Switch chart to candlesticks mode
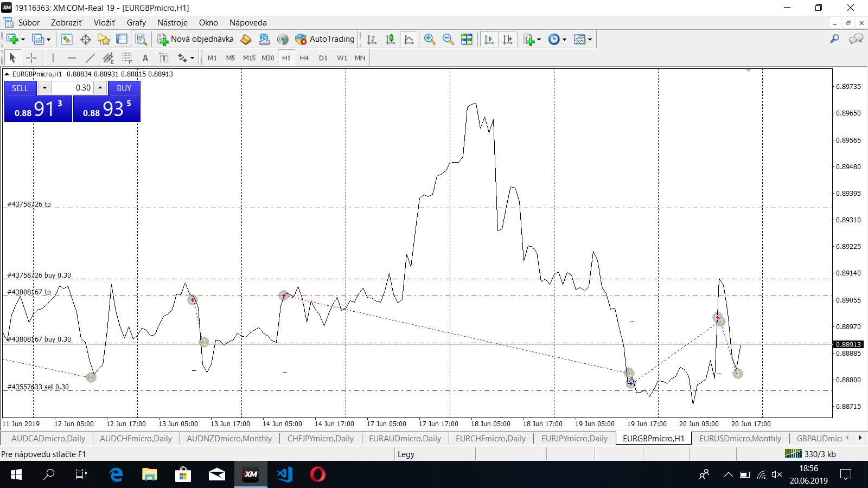The image size is (868, 488). tap(390, 39)
